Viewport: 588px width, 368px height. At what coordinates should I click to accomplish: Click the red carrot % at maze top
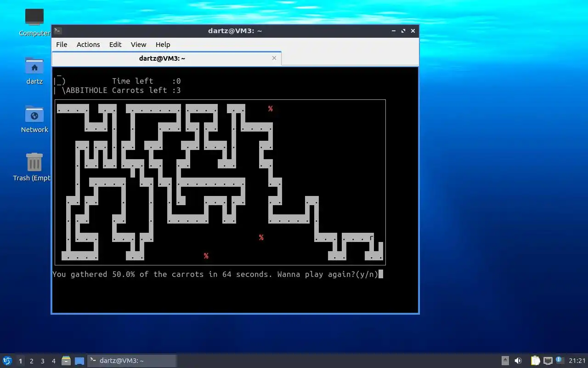point(271,109)
